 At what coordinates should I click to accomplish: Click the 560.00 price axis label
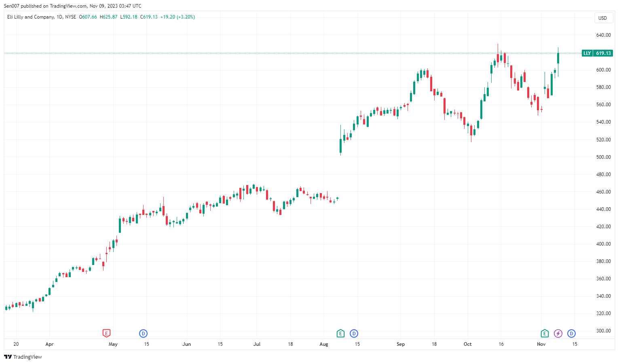[x=603, y=105]
